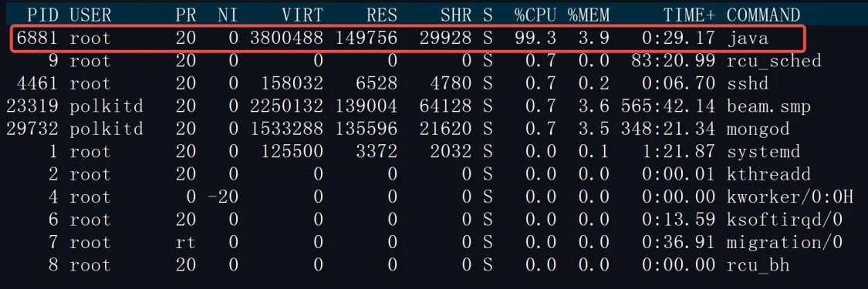
Task: Select PID 6881 in the java row
Action: tap(36, 38)
